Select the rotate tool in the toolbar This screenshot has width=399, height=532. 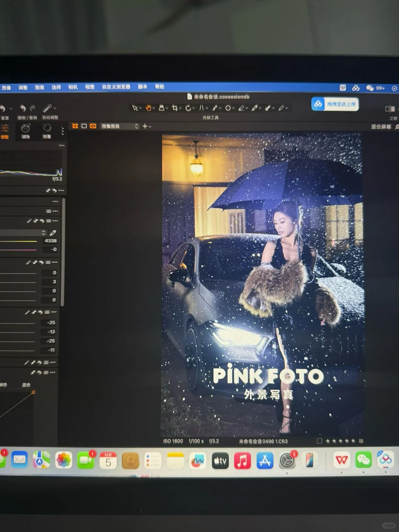point(188,108)
